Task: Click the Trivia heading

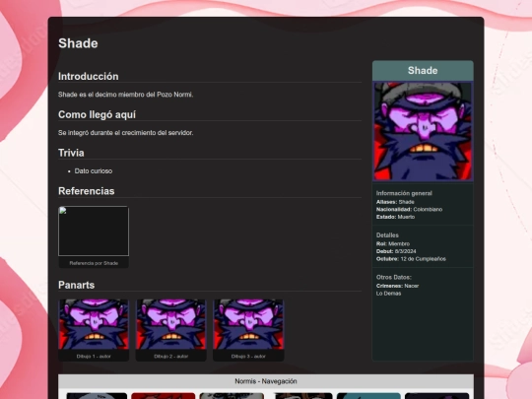Action: coord(71,153)
